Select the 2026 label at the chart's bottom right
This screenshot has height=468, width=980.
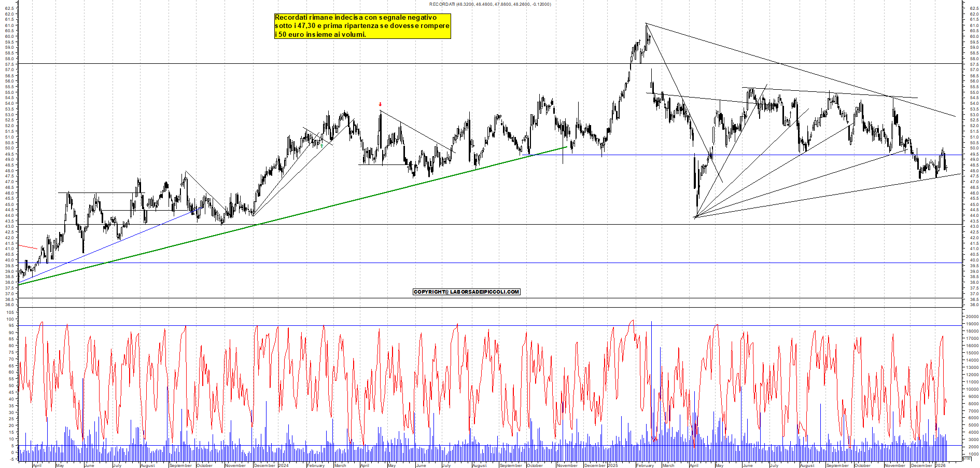[941, 465]
